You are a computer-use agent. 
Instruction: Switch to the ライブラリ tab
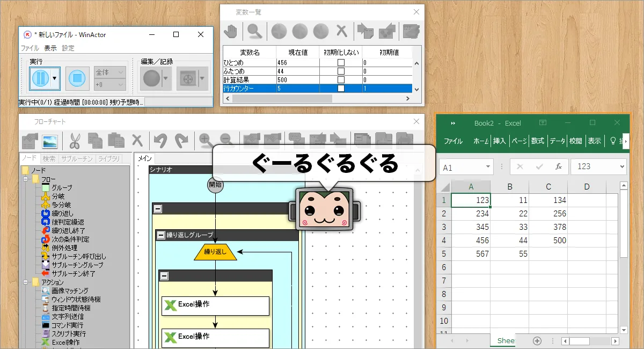pos(108,159)
